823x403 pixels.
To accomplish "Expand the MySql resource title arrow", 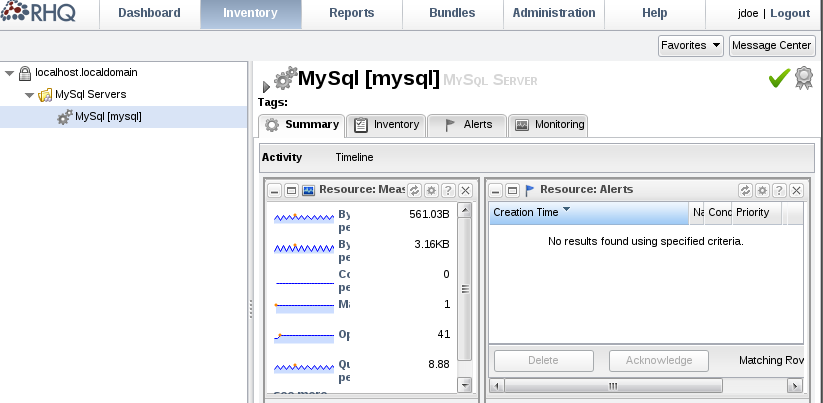I will (x=266, y=87).
